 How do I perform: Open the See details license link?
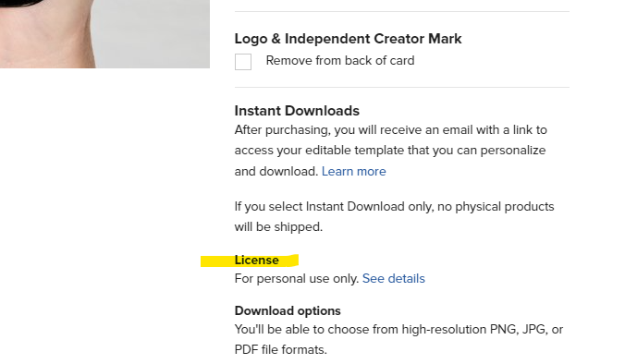pyautogui.click(x=394, y=278)
